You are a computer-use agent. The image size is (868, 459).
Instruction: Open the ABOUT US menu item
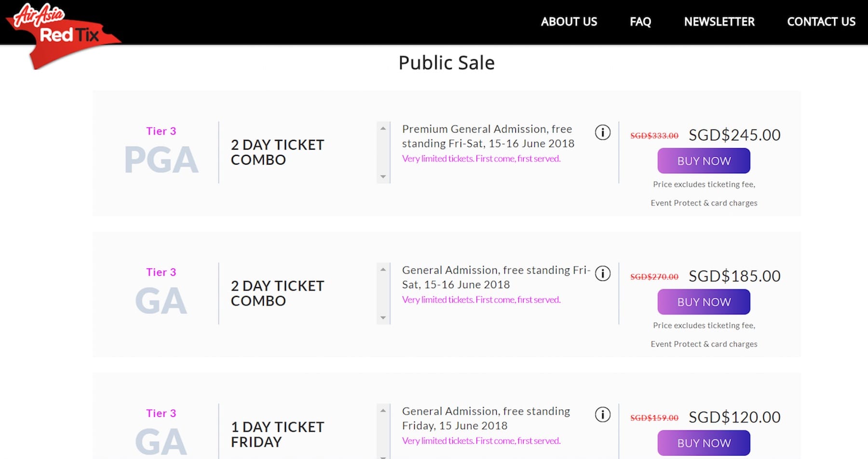569,22
